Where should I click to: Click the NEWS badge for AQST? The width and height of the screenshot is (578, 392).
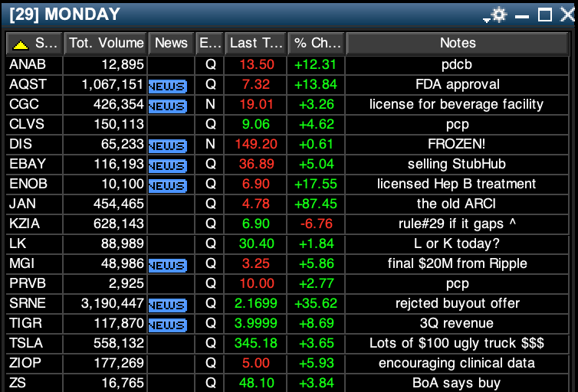(168, 86)
